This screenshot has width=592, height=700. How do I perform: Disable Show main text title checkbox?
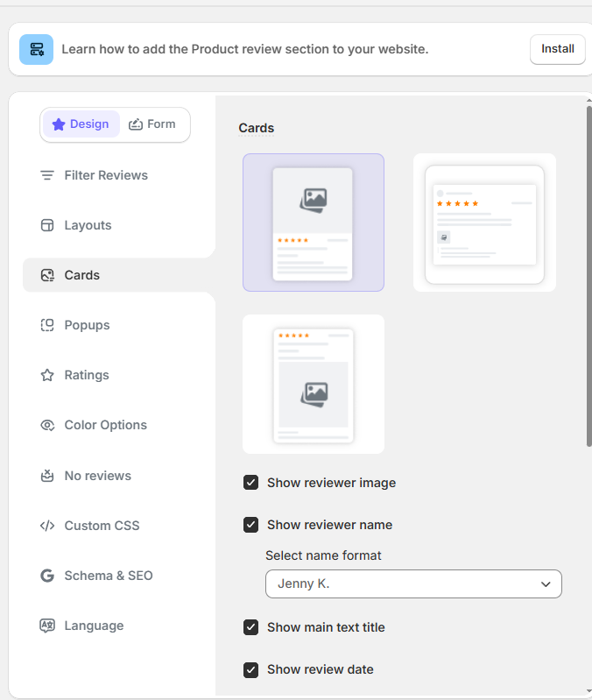click(x=251, y=627)
